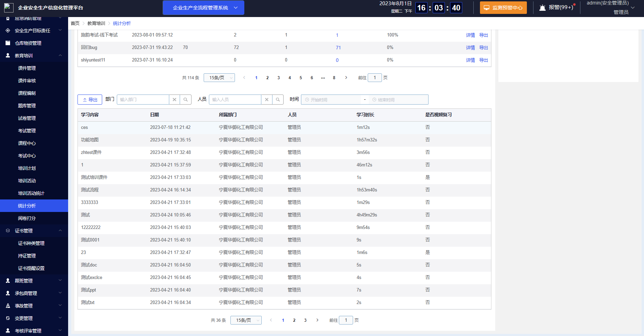Go to the 首页 breadcrumb
Screen dimensions: 644x336
coord(75,23)
